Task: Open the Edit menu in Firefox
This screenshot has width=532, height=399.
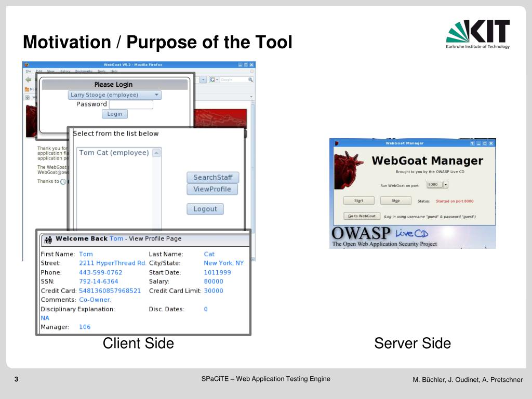Action: point(39,71)
